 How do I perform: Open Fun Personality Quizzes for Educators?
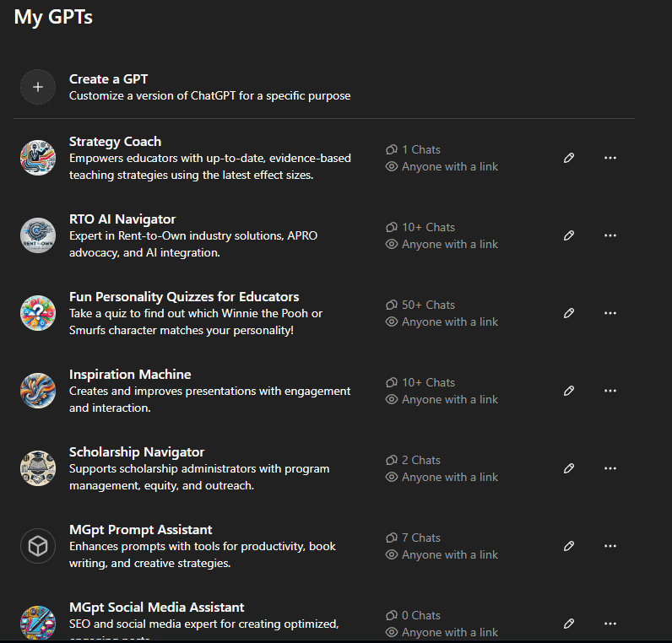(x=184, y=297)
